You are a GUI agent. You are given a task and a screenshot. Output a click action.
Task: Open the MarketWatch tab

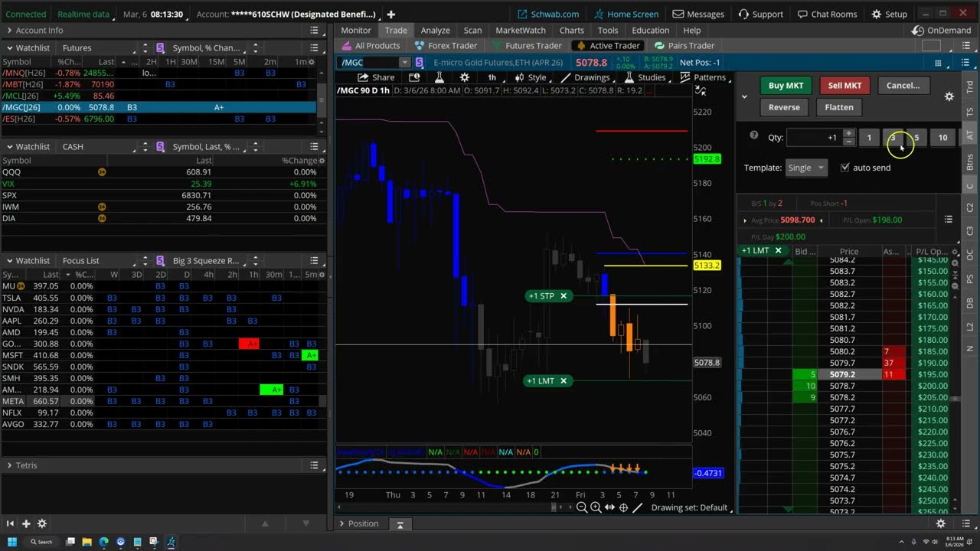click(521, 31)
